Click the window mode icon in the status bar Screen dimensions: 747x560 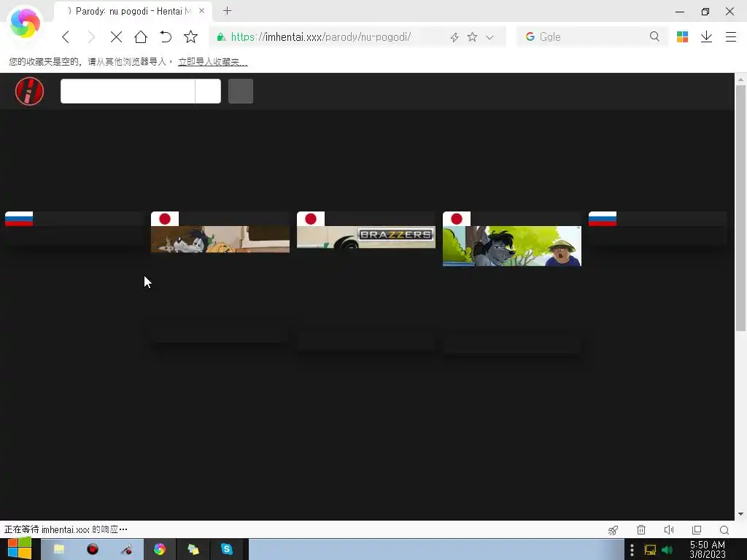[x=697, y=530]
